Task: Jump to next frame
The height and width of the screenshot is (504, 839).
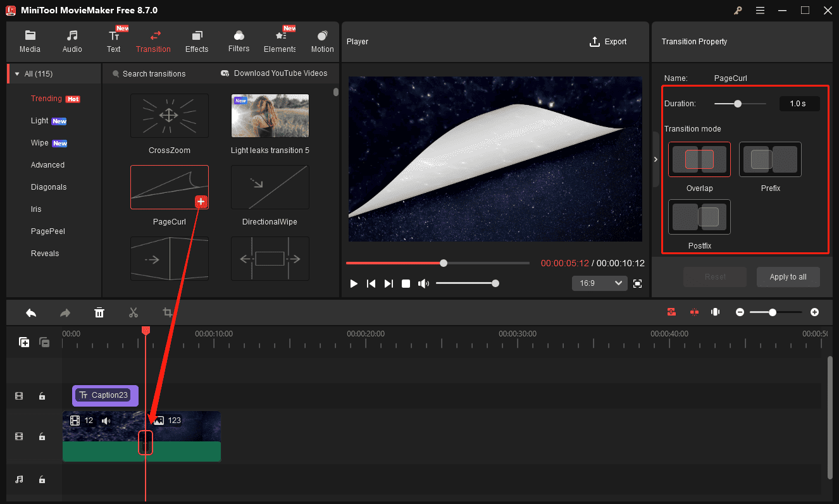Action: tap(388, 283)
